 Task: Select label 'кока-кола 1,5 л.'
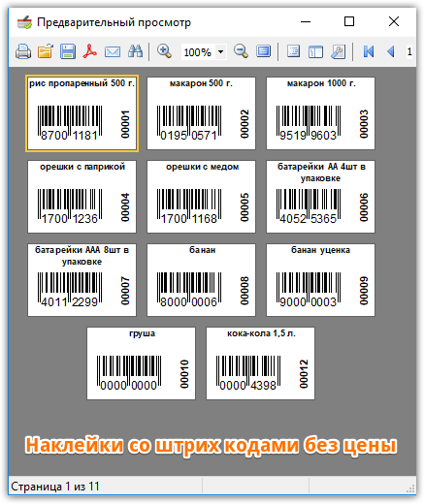(260, 363)
